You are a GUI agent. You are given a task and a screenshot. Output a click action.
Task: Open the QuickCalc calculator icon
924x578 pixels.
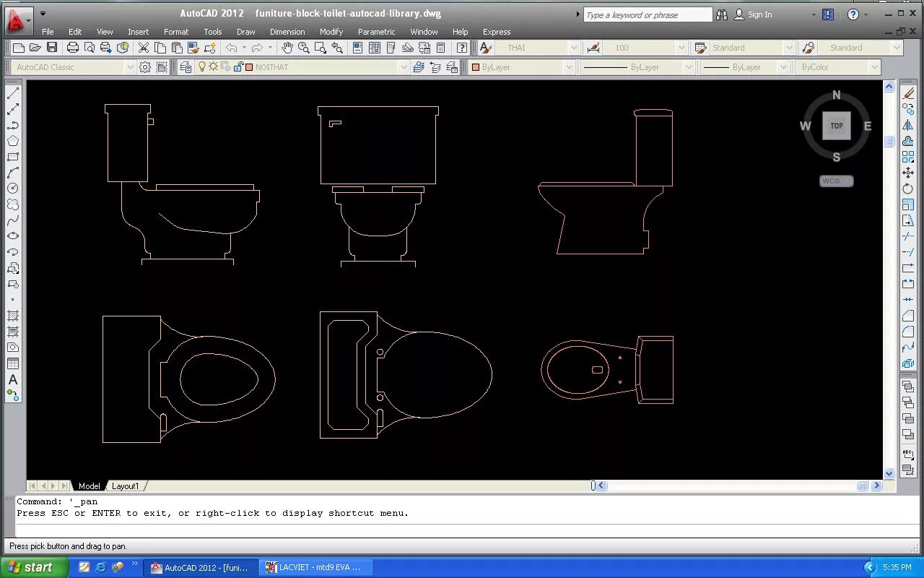(441, 48)
